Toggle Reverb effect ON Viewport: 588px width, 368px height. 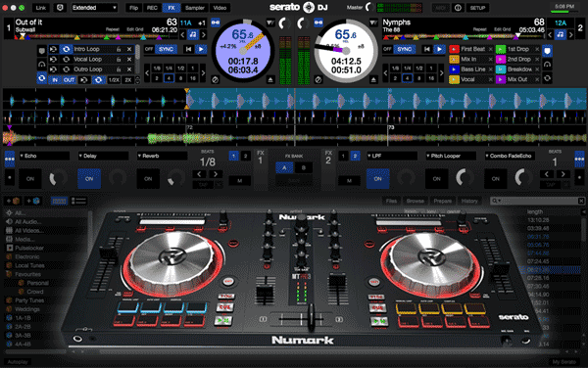coord(148,178)
